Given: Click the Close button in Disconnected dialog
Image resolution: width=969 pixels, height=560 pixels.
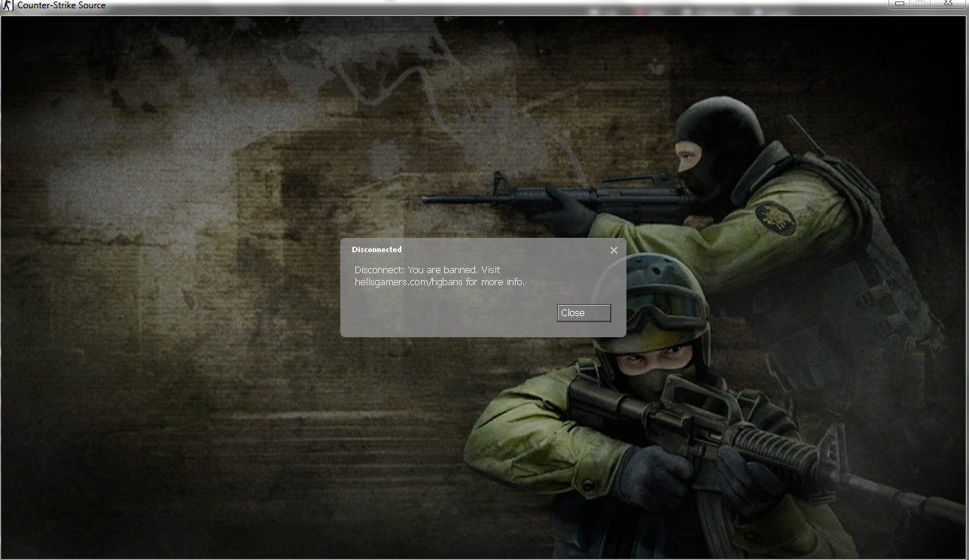Looking at the screenshot, I should (x=584, y=313).
